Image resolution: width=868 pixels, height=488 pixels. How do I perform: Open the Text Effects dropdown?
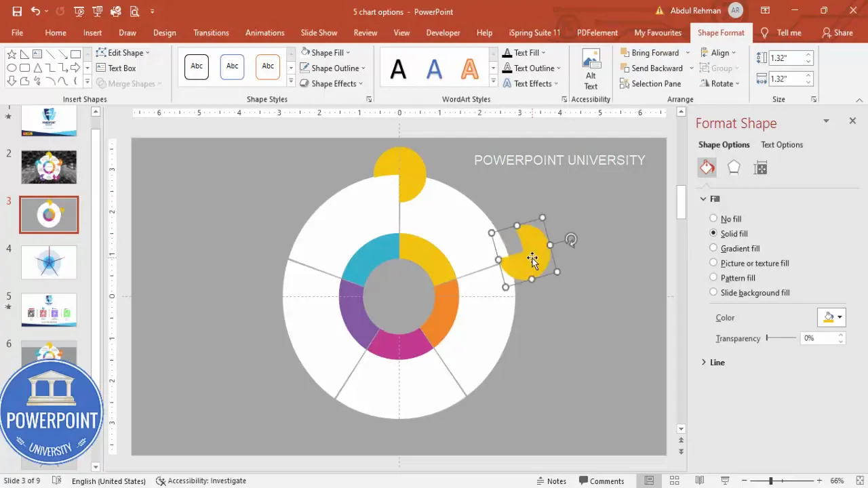[x=530, y=83]
